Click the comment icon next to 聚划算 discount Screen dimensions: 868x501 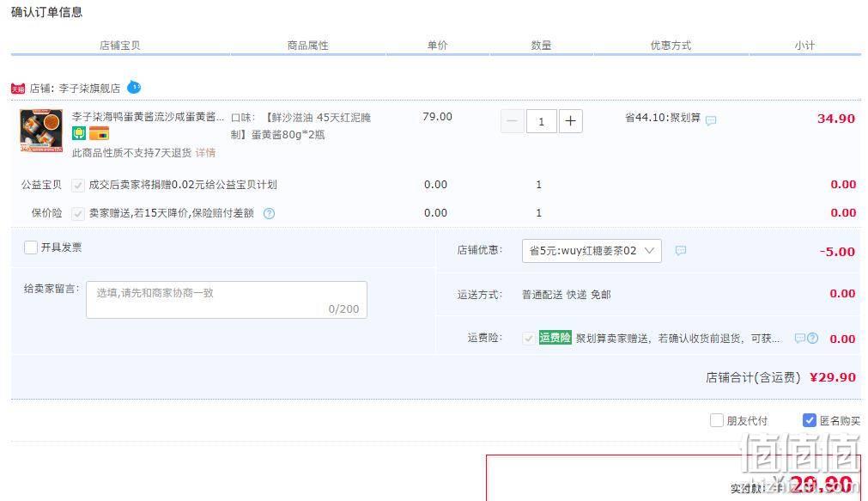[711, 120]
